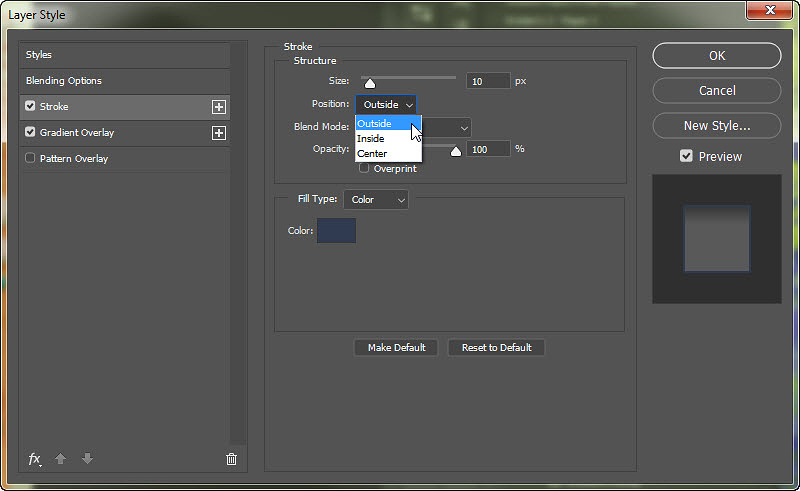This screenshot has width=800, height=491.
Task: Open the Fill Type Color dropdown
Action: (x=376, y=200)
